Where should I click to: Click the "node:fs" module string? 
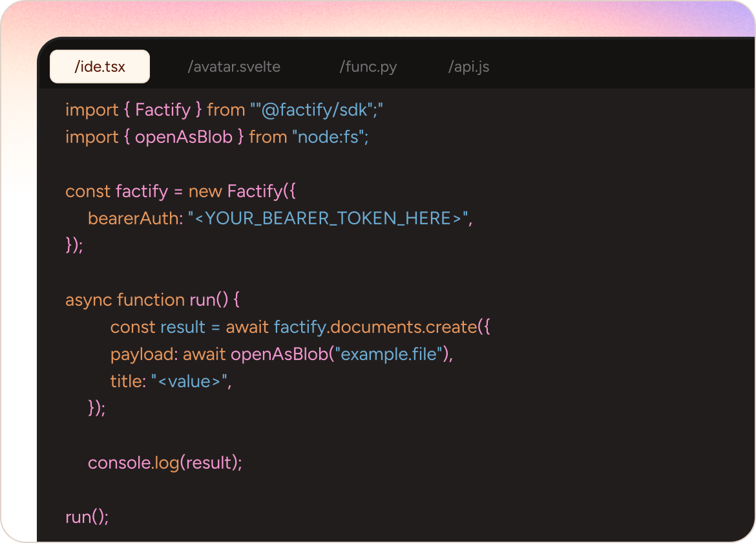(328, 137)
